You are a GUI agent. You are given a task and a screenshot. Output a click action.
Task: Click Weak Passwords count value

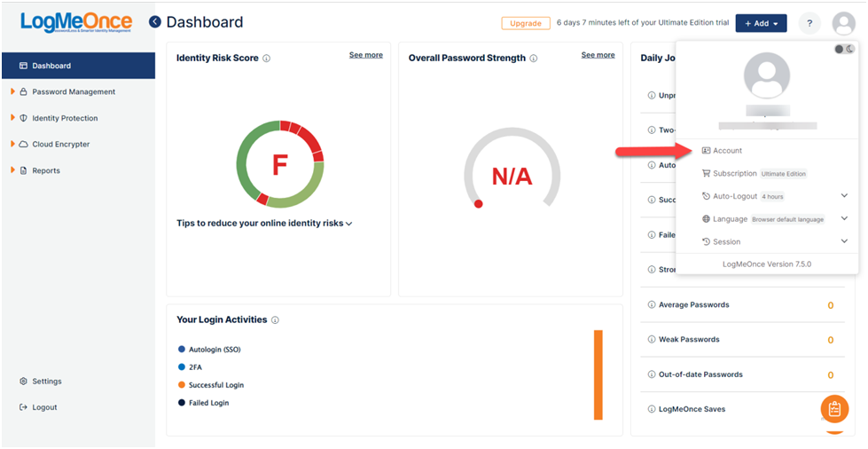click(x=831, y=341)
